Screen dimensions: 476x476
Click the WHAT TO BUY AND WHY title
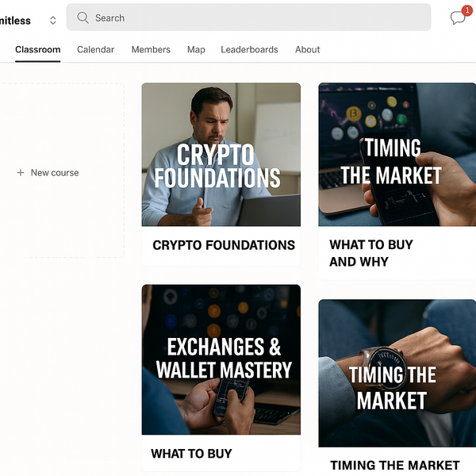371,253
